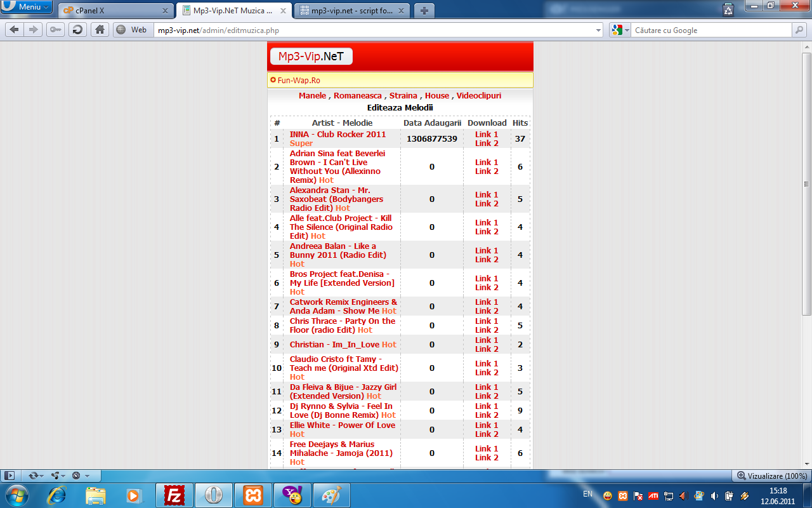Open the password wand key icon
Viewport: 812px width, 508px height.
click(56, 30)
